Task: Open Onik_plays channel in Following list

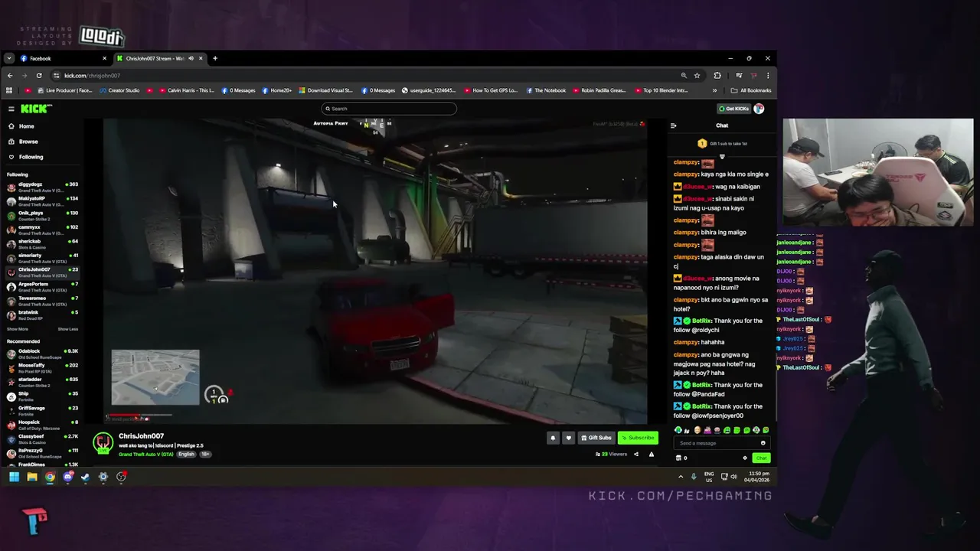Action: coord(42,214)
